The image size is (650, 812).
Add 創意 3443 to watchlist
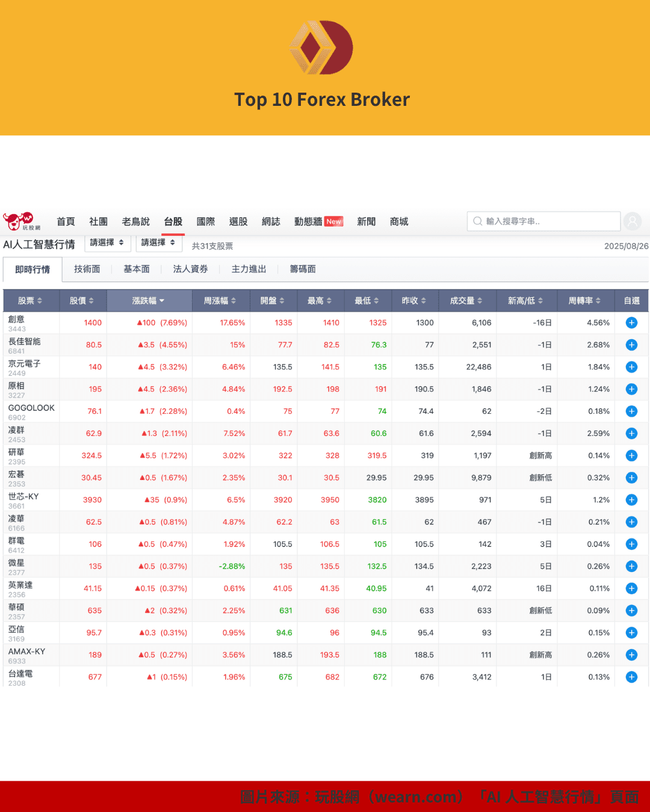631,323
